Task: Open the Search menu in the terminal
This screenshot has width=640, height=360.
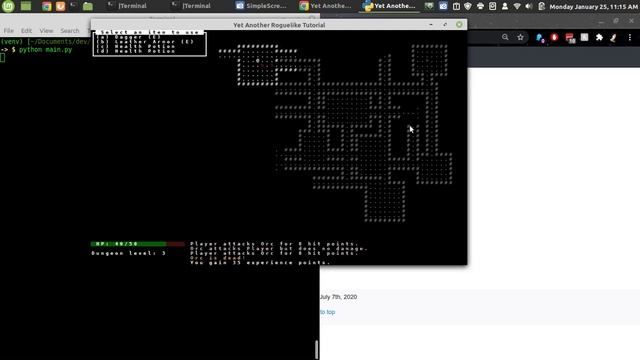Action: click(x=70, y=31)
